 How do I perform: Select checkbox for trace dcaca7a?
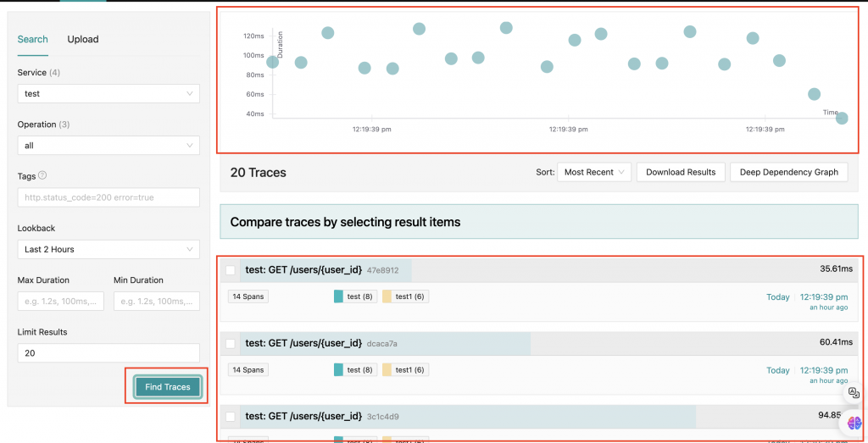[x=231, y=343]
